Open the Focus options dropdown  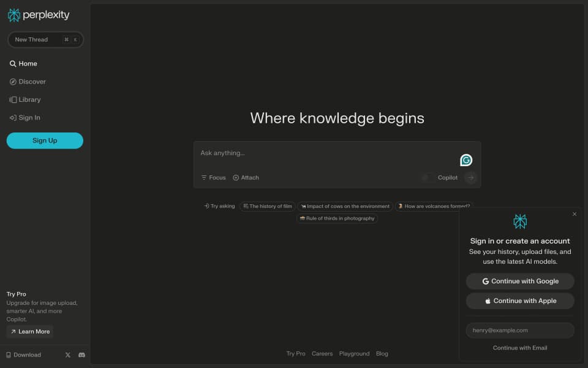pyautogui.click(x=213, y=178)
